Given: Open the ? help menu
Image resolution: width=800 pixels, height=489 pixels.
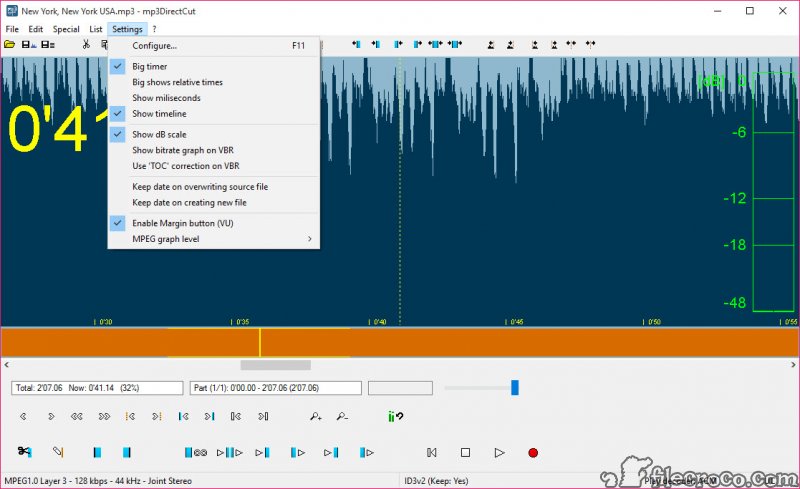Looking at the screenshot, I should point(154,29).
